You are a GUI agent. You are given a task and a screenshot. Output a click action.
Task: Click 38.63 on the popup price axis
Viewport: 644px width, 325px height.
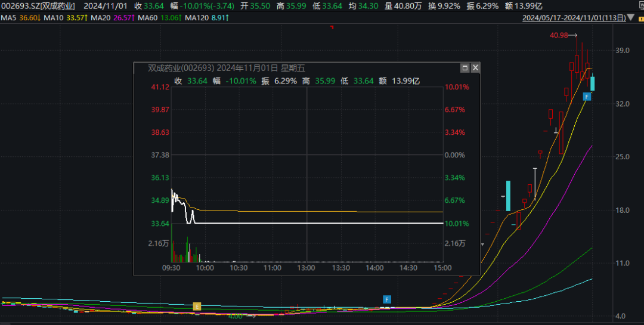(x=160, y=132)
